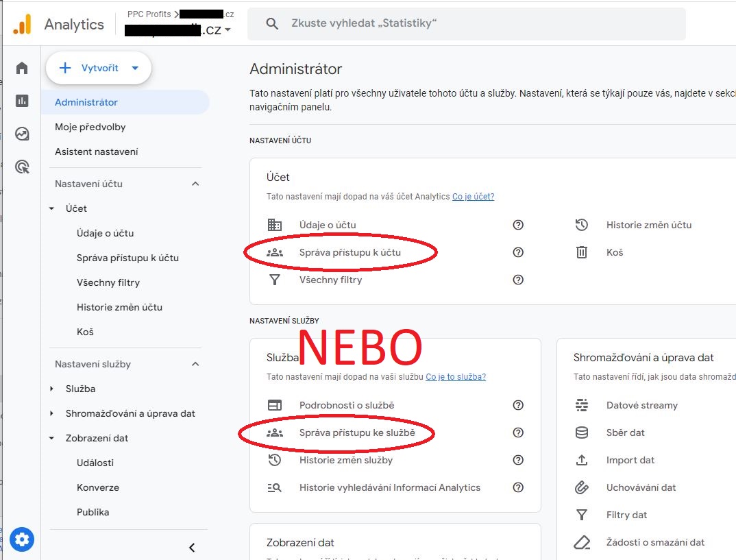This screenshot has width=736, height=560.
Task: Click the search field 'Zkuste vyhledat'
Action: click(467, 23)
